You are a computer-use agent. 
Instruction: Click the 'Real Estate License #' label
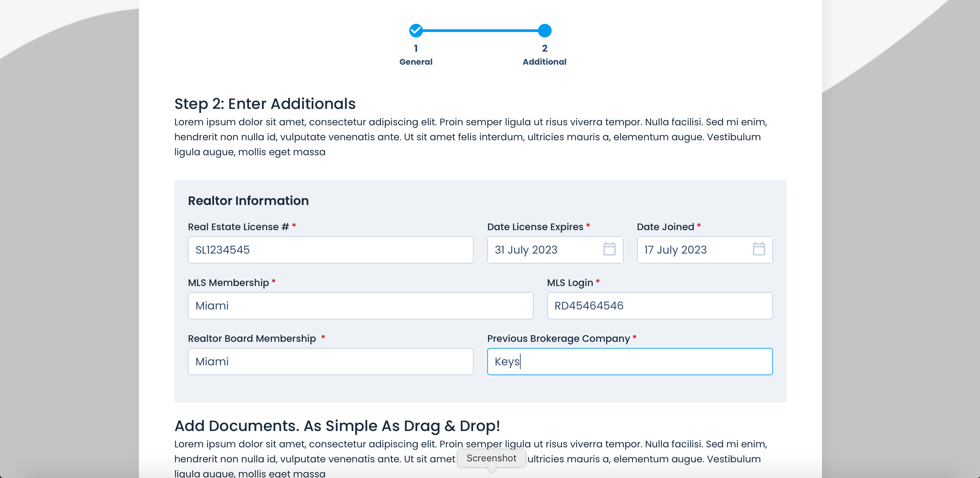click(x=239, y=227)
